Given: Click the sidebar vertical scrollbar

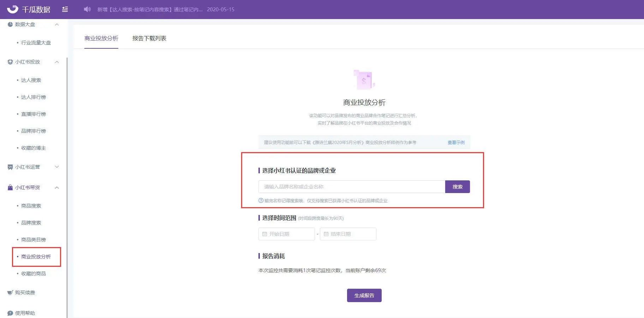Looking at the screenshot, I should point(67,187).
